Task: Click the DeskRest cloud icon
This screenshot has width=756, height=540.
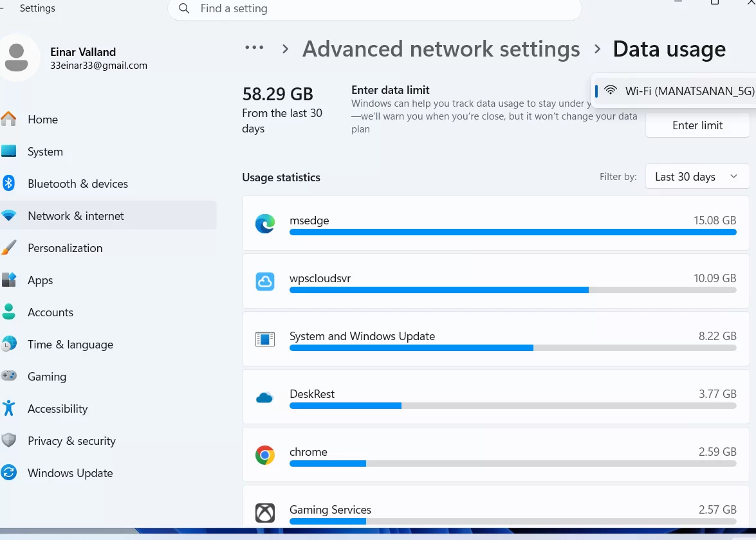Action: 264,397
